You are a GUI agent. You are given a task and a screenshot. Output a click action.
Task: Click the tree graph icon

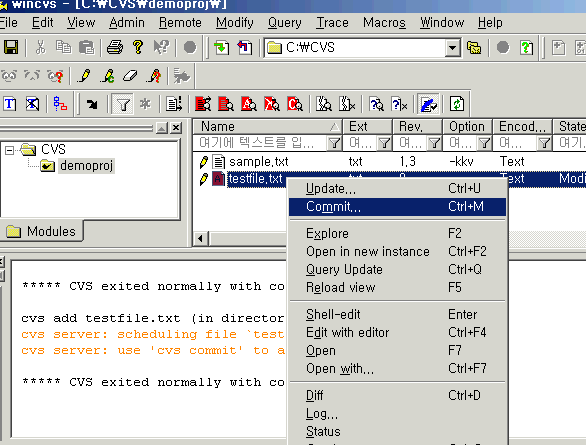pyautogui.click(x=60, y=104)
